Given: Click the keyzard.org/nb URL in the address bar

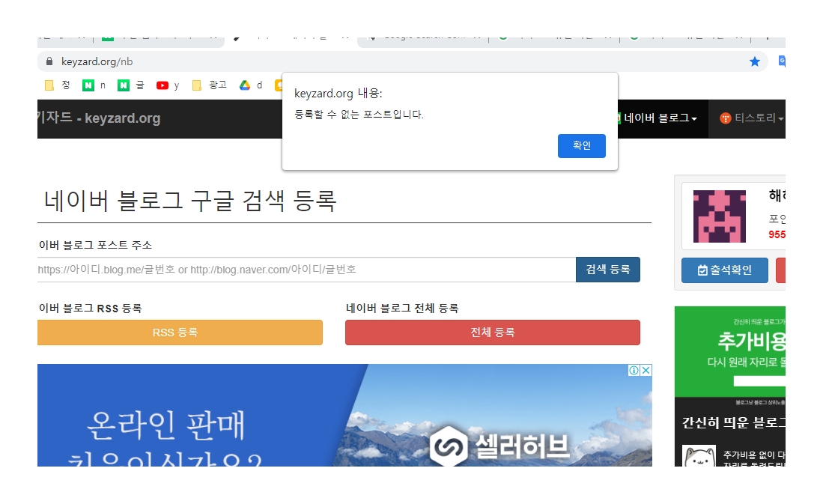Looking at the screenshot, I should click(x=97, y=61).
